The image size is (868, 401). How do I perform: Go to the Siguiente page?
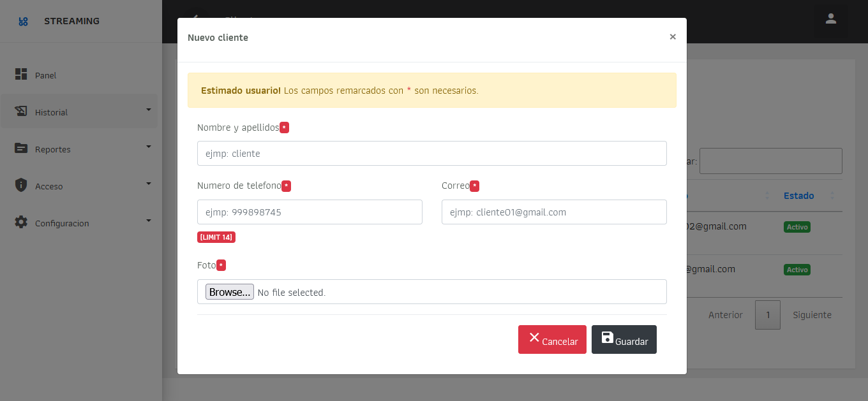pos(812,315)
